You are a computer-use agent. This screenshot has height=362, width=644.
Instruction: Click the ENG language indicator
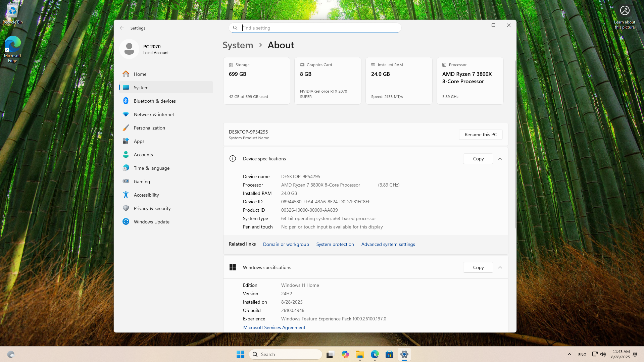click(582, 355)
